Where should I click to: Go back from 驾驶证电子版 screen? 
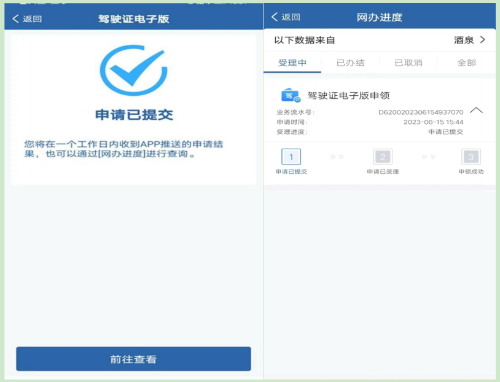pyautogui.click(x=27, y=19)
